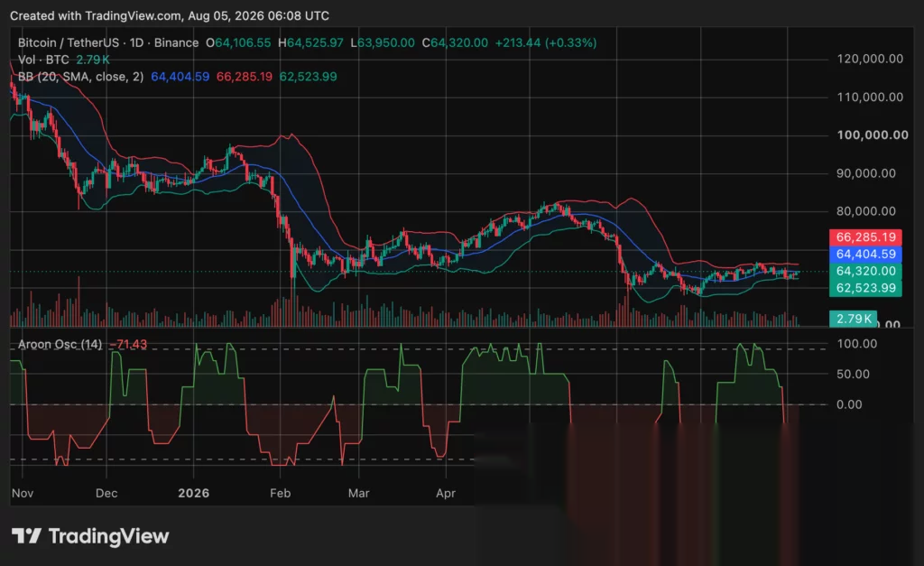
Task: Click the open value O64,106.55
Action: point(238,42)
